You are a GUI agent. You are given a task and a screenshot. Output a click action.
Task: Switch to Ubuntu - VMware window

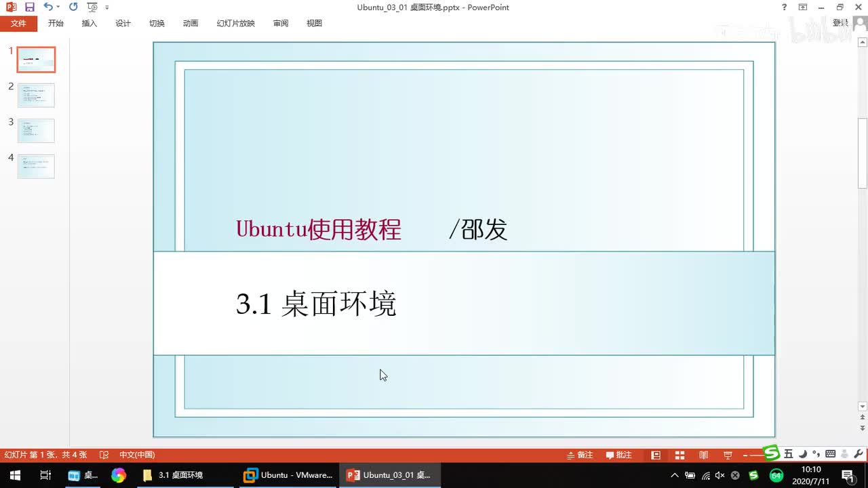[288, 475]
